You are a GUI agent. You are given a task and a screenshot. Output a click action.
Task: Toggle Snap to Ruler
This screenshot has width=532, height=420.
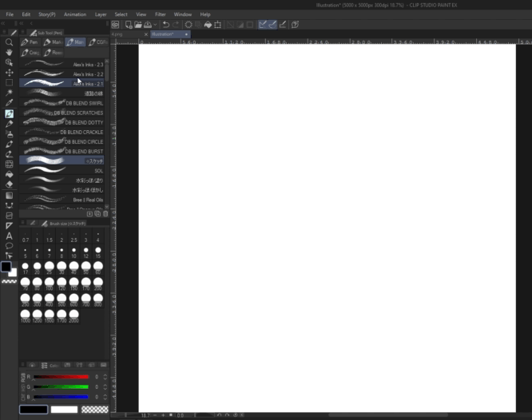[x=263, y=25]
